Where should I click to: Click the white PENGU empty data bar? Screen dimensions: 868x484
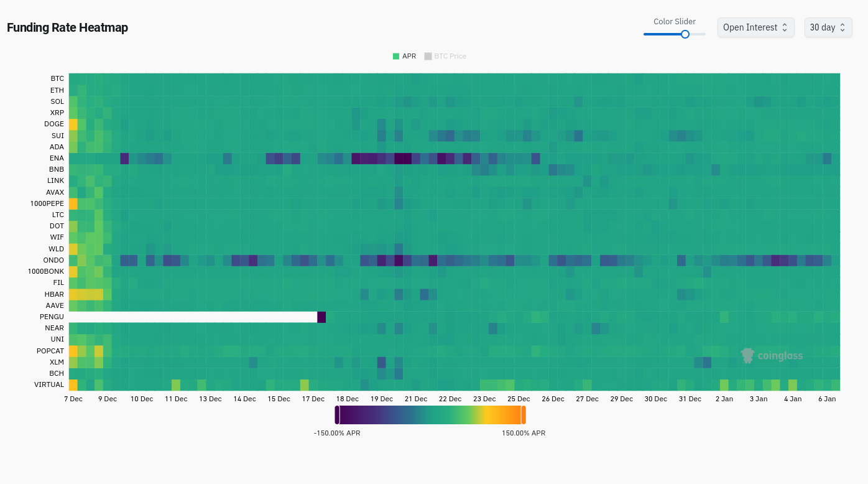(193, 317)
